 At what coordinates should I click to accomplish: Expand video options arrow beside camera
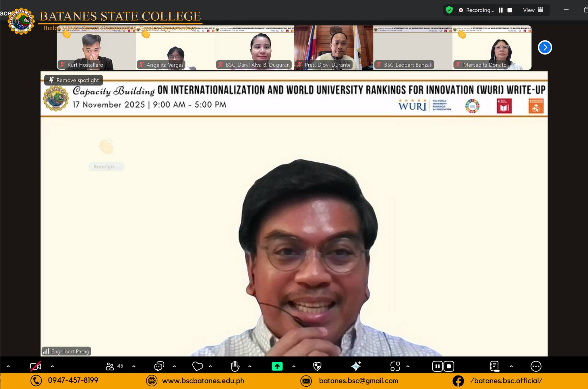[x=52, y=366]
